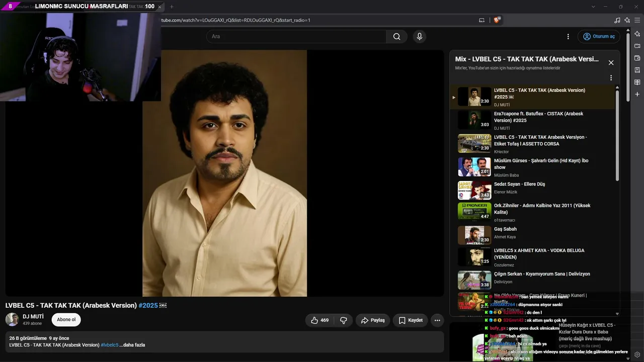The image size is (644, 362).
Task: Open the bookmarks icon in the sidebar
Action: point(637,70)
